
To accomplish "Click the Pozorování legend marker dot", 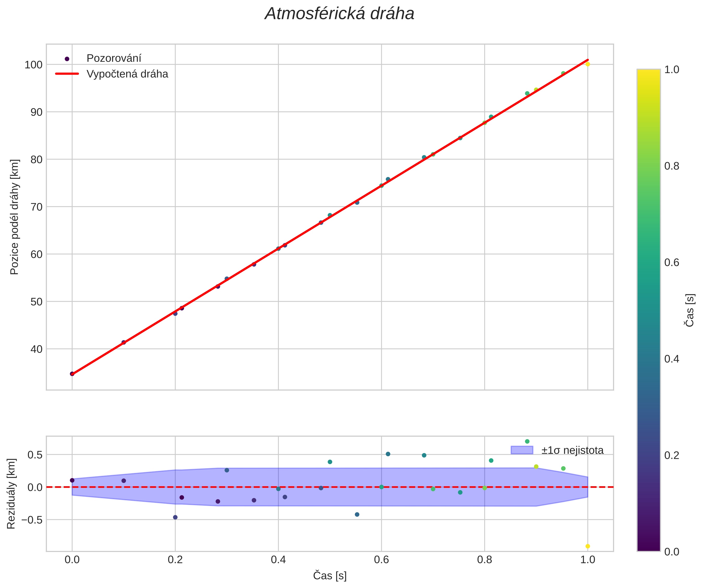I will (67, 59).
